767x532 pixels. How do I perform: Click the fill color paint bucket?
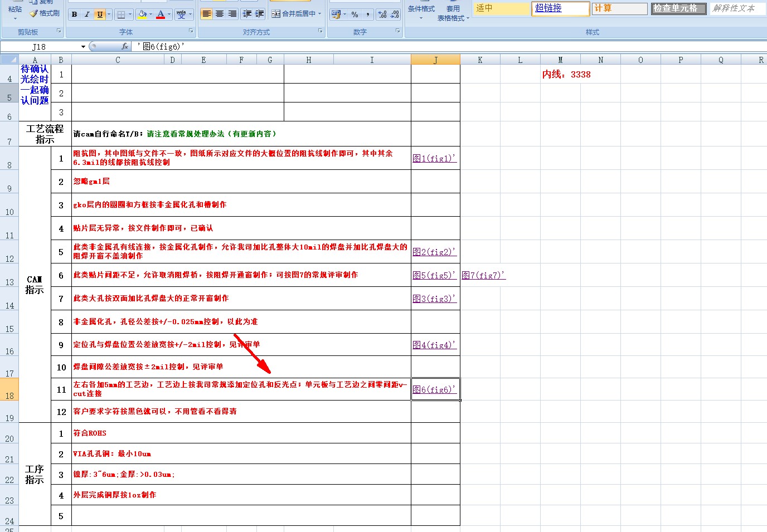pyautogui.click(x=142, y=14)
